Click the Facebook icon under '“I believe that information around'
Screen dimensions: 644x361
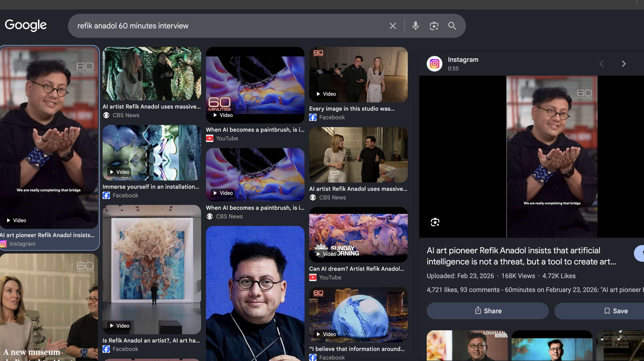(313, 357)
